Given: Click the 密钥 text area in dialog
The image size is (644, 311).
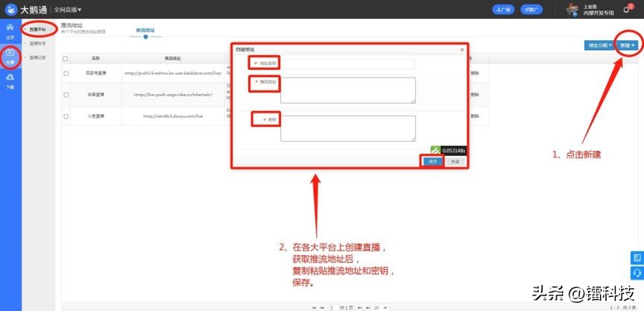Looking at the screenshot, I should [348, 128].
